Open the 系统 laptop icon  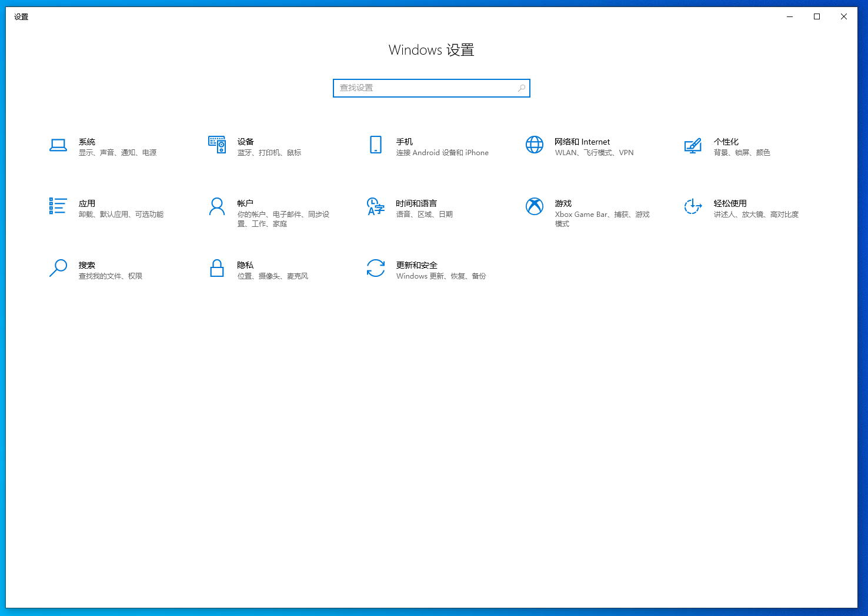point(58,145)
